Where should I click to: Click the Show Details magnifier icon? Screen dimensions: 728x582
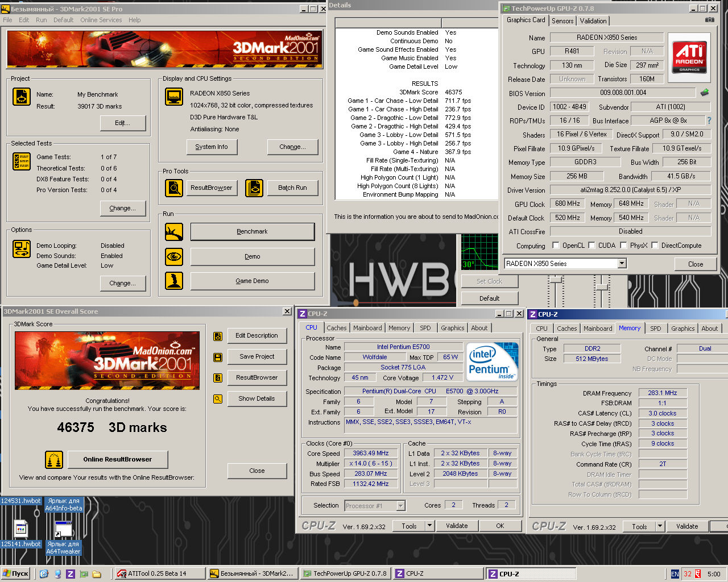click(217, 399)
